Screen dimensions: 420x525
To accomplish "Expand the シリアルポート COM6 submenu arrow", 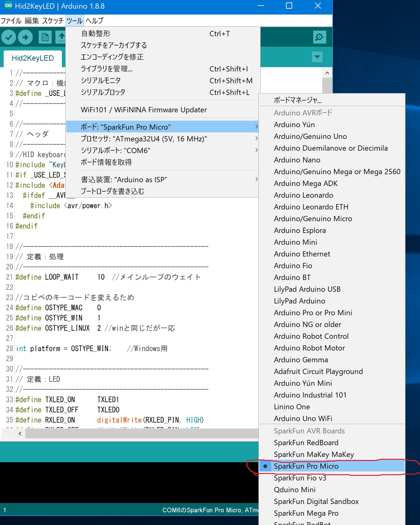I will [x=257, y=150].
